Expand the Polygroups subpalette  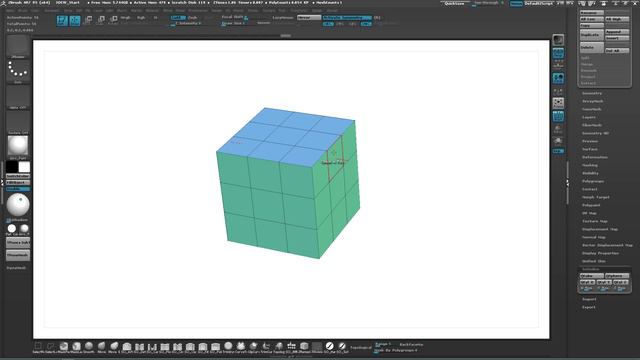coord(593,181)
